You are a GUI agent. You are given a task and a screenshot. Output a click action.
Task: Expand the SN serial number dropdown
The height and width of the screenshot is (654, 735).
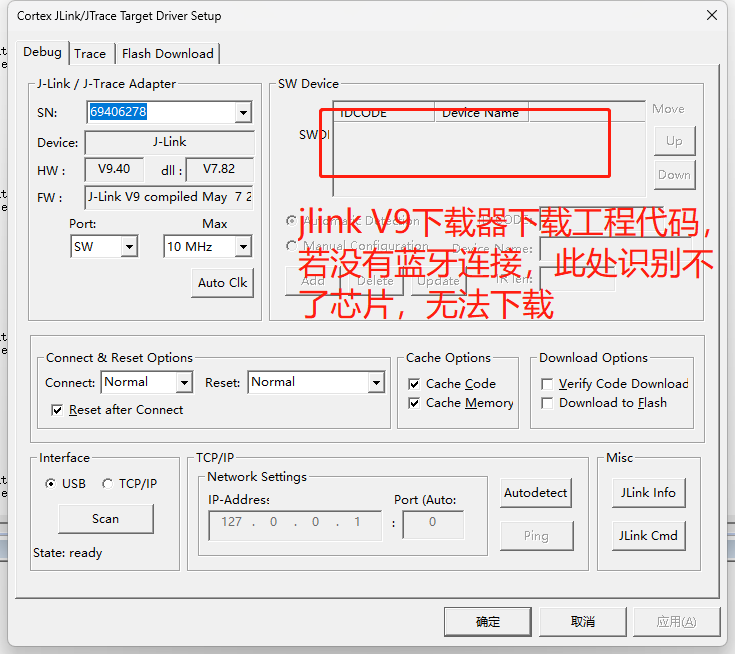pos(243,113)
